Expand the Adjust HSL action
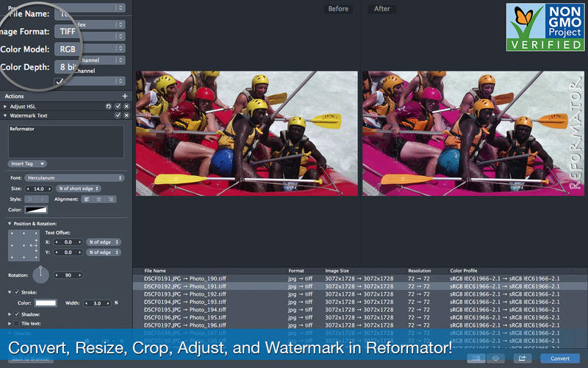Image resolution: width=588 pixels, height=368 pixels. 4,106
